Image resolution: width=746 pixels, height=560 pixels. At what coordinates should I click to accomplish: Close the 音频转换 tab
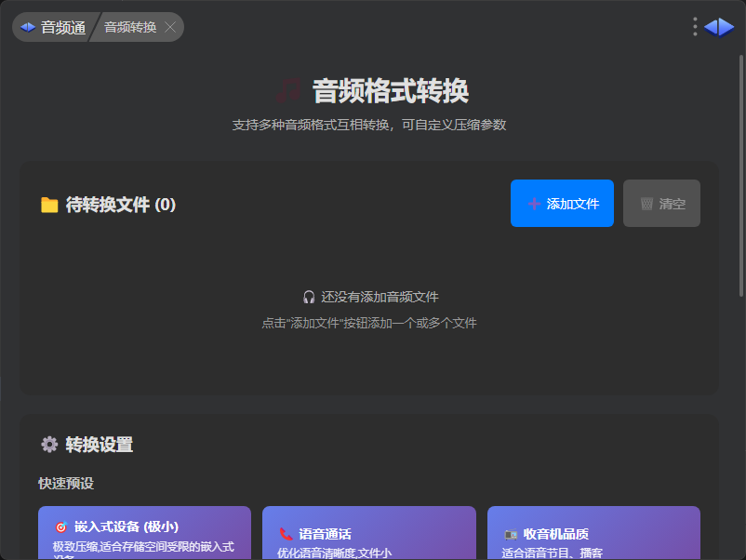tap(170, 27)
